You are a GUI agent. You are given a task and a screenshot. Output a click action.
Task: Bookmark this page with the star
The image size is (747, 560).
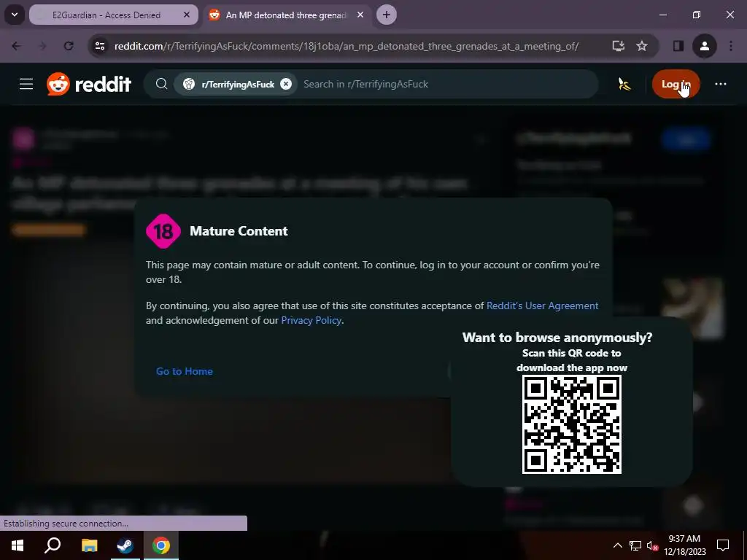(642, 46)
